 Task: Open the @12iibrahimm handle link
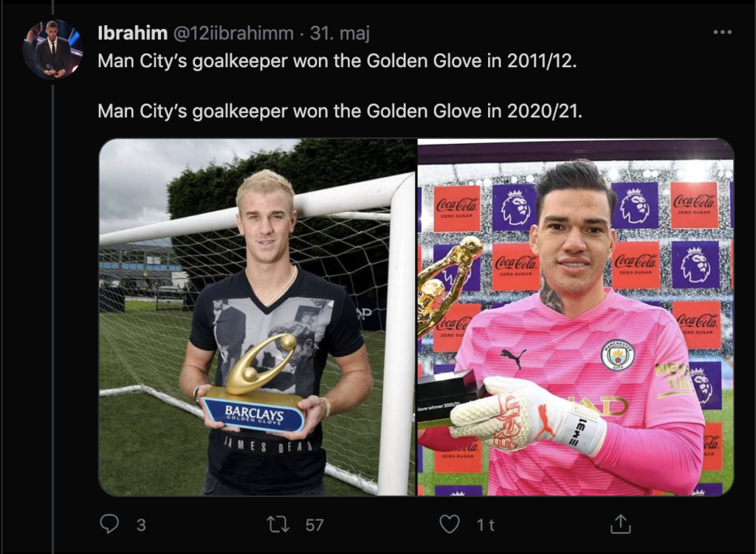point(233,33)
